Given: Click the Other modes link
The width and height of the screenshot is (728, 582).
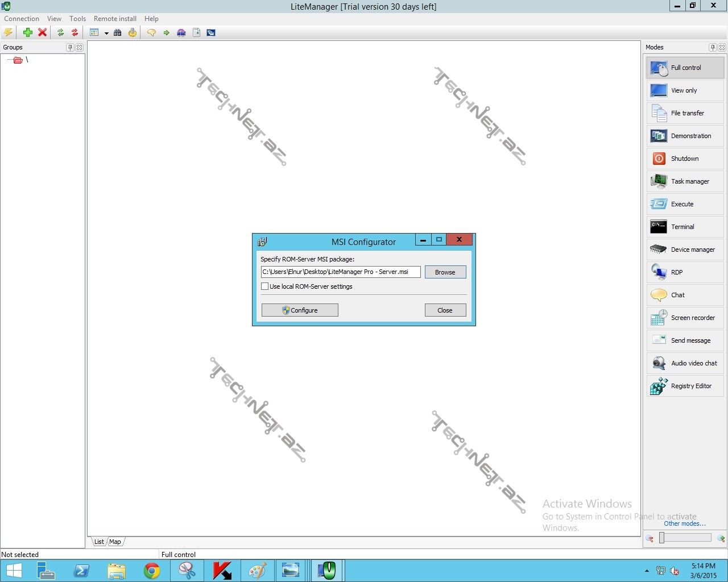Looking at the screenshot, I should point(684,523).
